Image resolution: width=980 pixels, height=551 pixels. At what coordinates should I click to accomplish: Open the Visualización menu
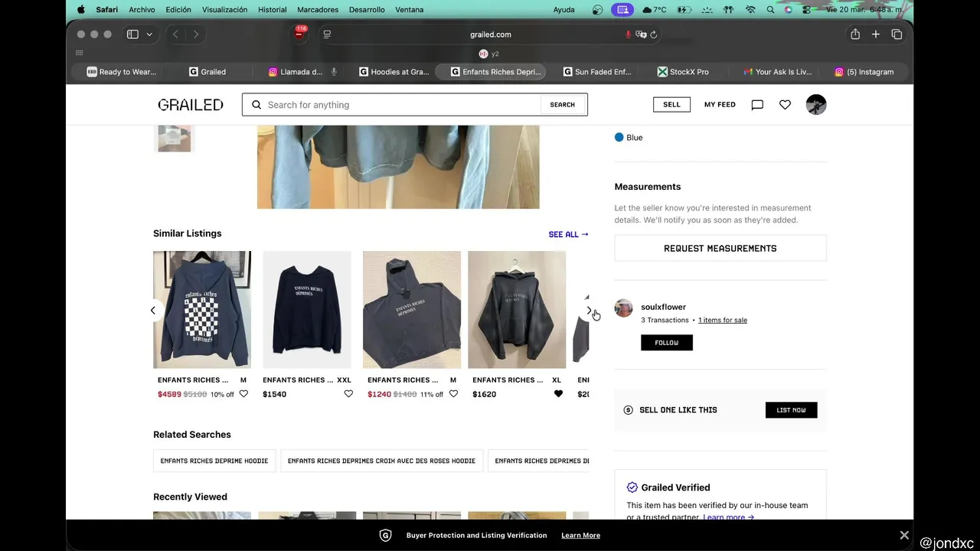(x=224, y=9)
